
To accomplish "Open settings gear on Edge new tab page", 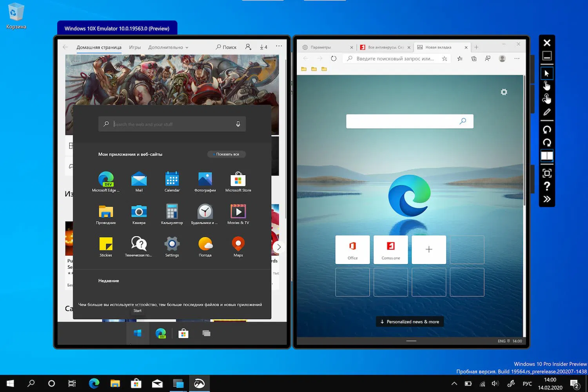I will tap(504, 92).
